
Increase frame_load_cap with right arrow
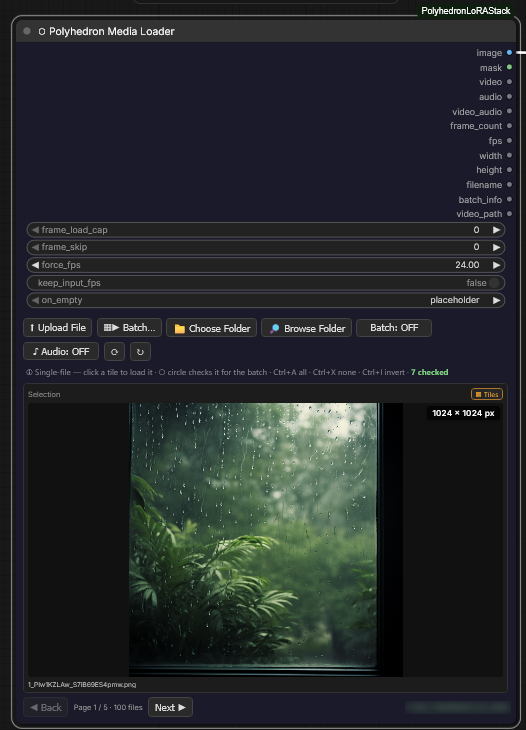click(497, 230)
